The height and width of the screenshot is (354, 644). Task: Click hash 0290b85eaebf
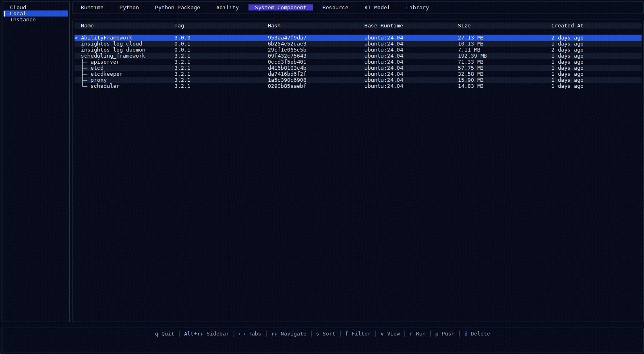point(287,86)
